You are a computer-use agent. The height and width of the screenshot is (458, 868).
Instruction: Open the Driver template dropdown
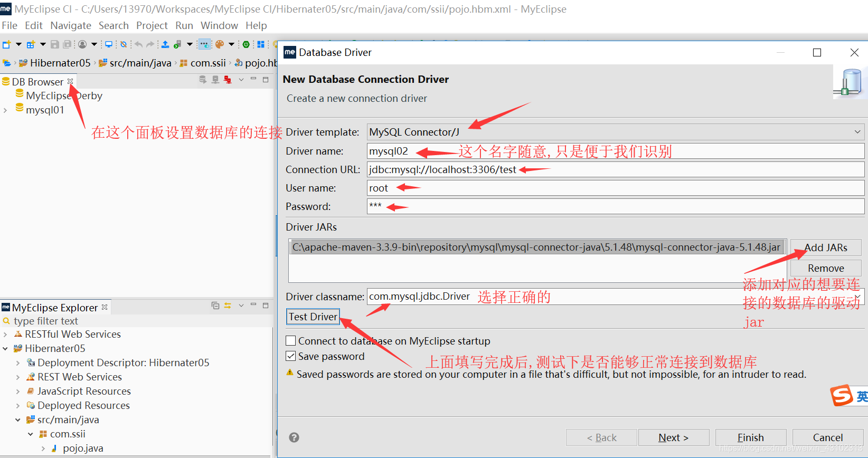coord(857,132)
